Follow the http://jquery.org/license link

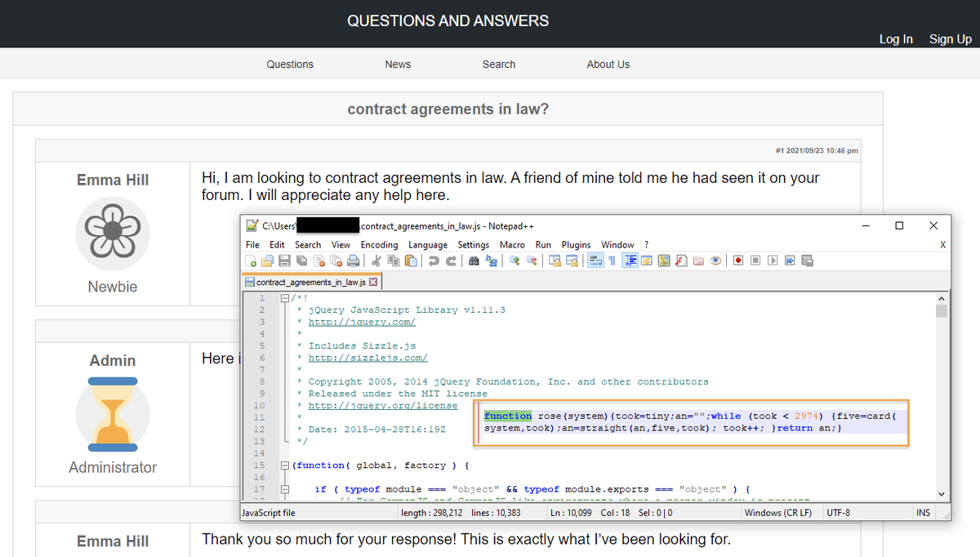click(x=383, y=405)
